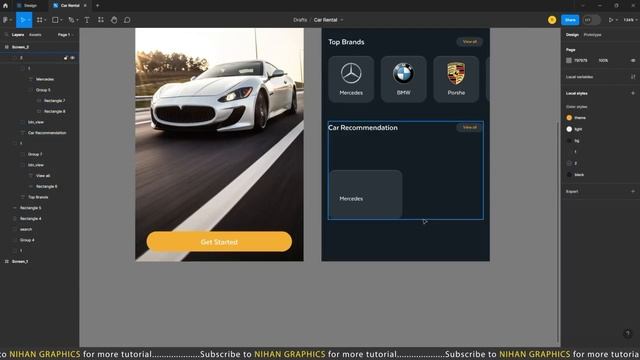Add a new local style with plus
This screenshot has width=640, height=360.
(x=633, y=93)
